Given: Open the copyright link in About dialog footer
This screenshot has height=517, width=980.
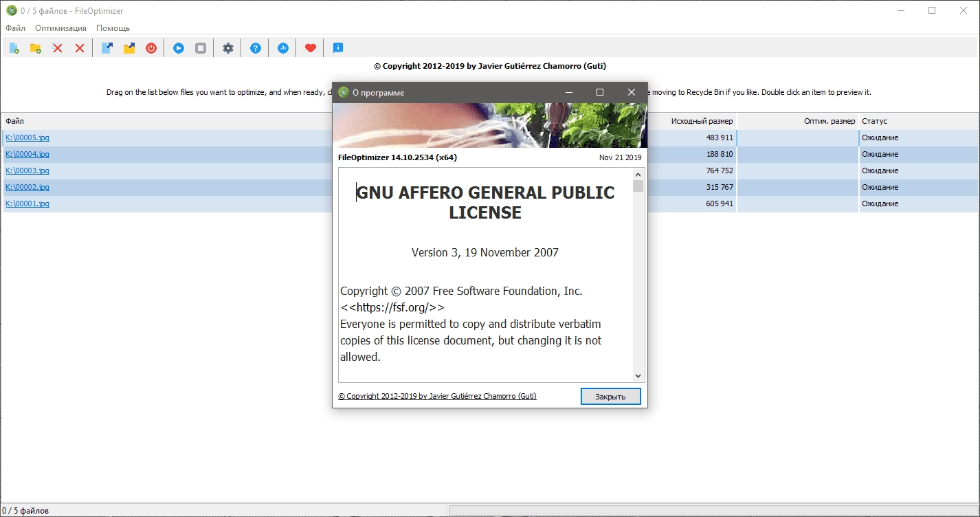Looking at the screenshot, I should coord(438,396).
